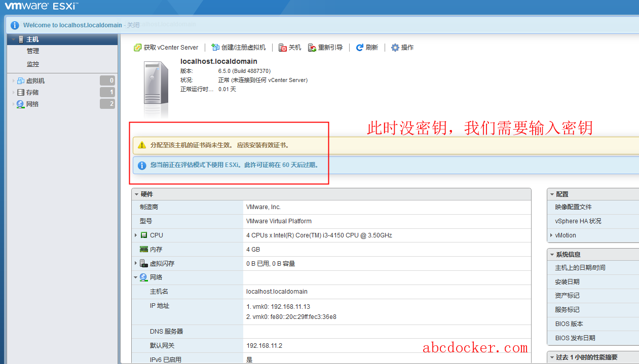
Task: Collapse the network (网络) hardware section
Action: pyautogui.click(x=136, y=277)
